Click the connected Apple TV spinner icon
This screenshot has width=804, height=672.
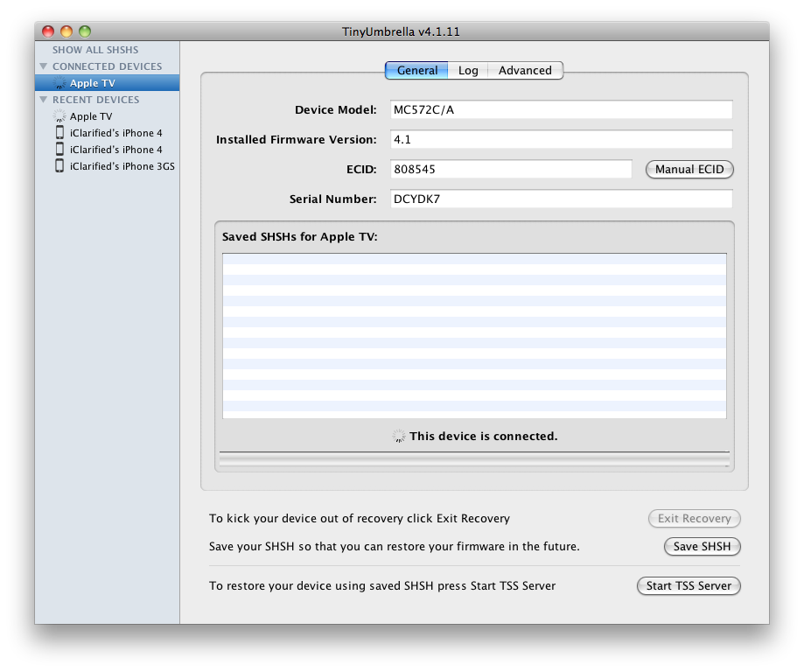click(x=59, y=83)
